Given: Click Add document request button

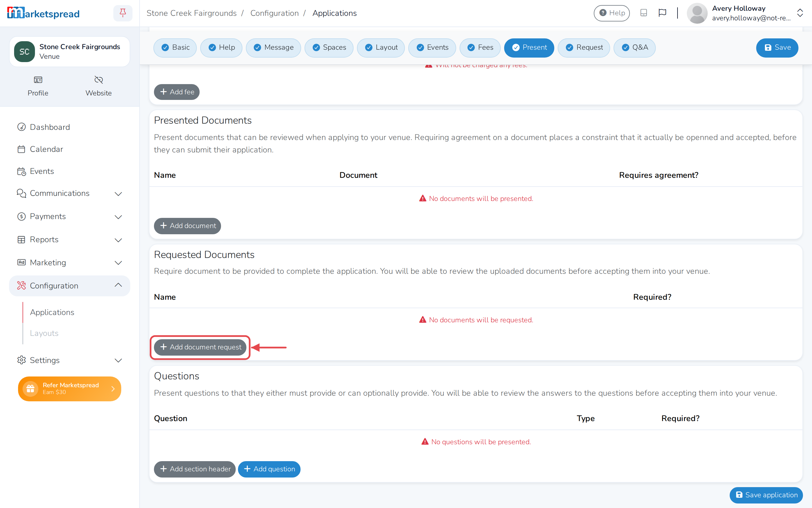Looking at the screenshot, I should (200, 347).
